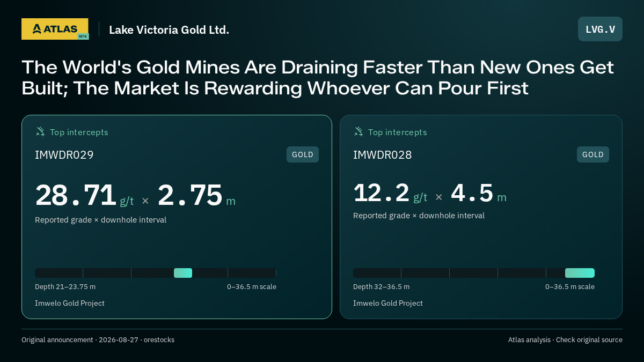Image resolution: width=644 pixels, height=362 pixels.
Task: Click the Top intercepts label in the IMWDR029 card
Action: pos(79,132)
